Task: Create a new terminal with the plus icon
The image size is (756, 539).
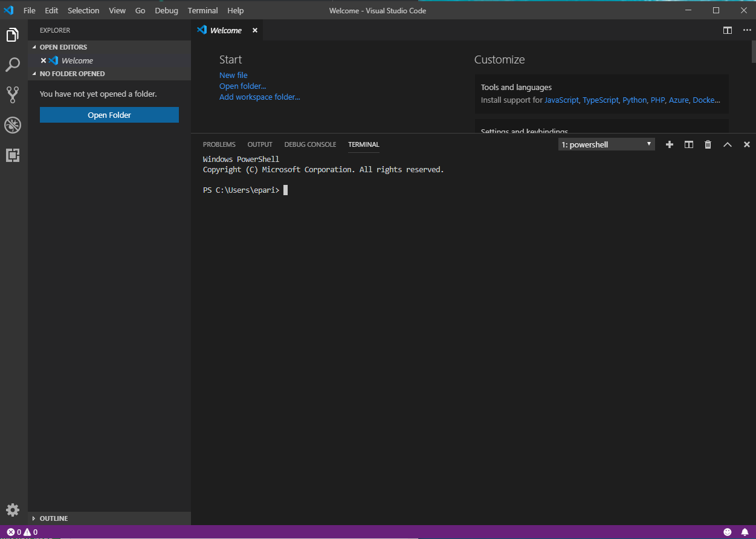Action: [670, 144]
